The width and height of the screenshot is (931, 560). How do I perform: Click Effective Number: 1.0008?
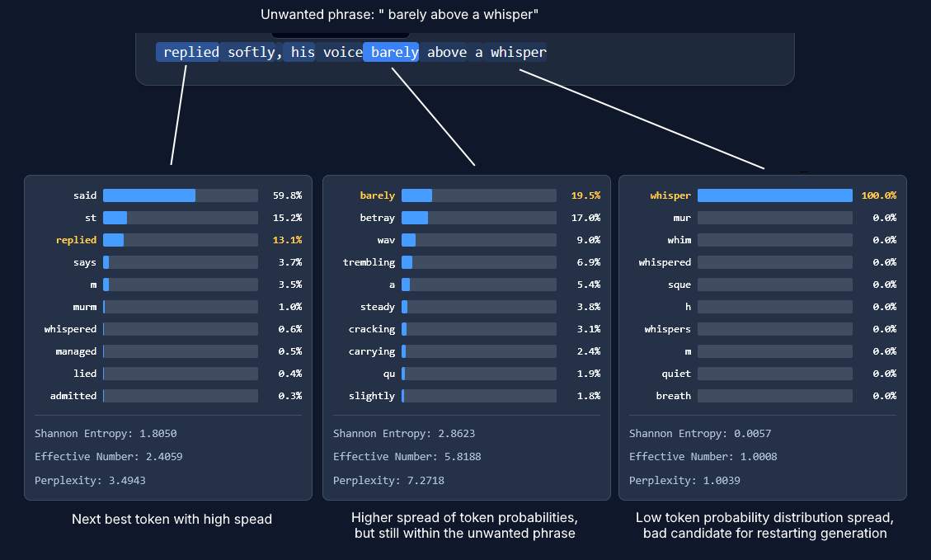coord(703,457)
